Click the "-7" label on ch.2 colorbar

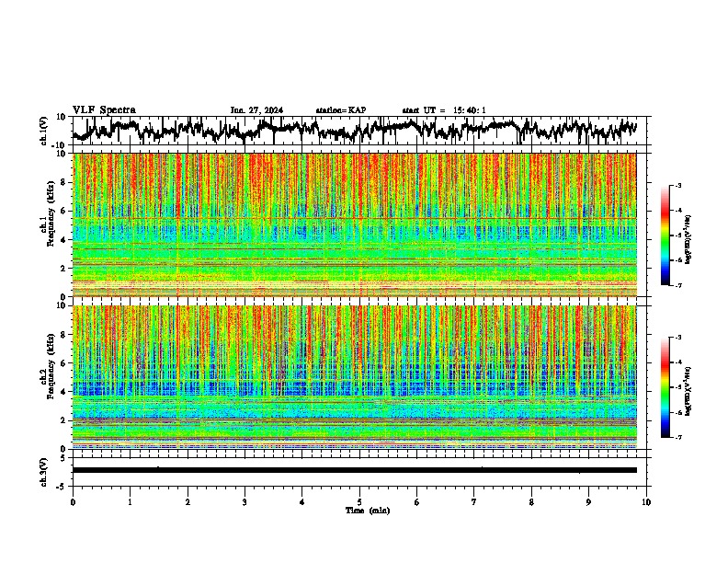pyautogui.click(x=677, y=438)
